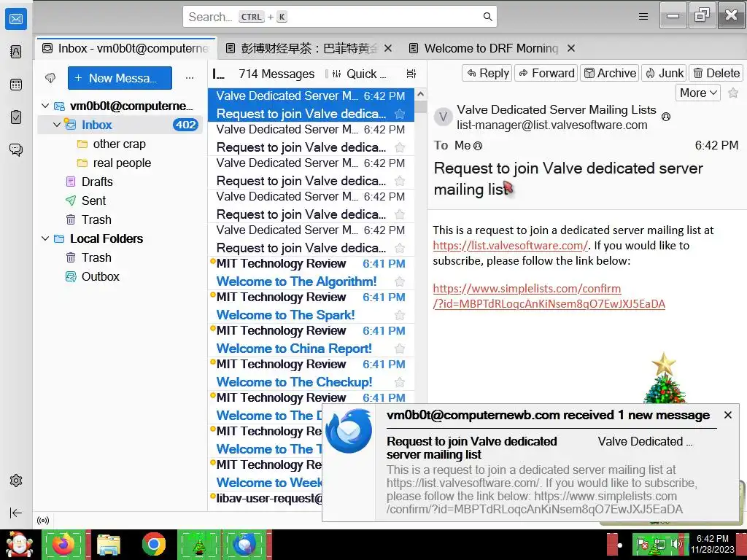Click Christmas tree taskbar application
Image resolution: width=747 pixels, height=560 pixels.
199,545
